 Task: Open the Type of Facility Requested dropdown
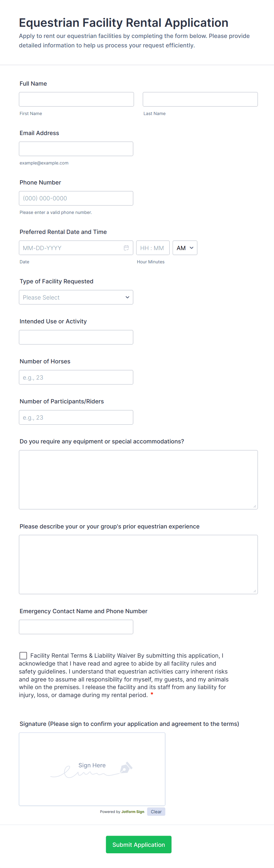pos(76,297)
